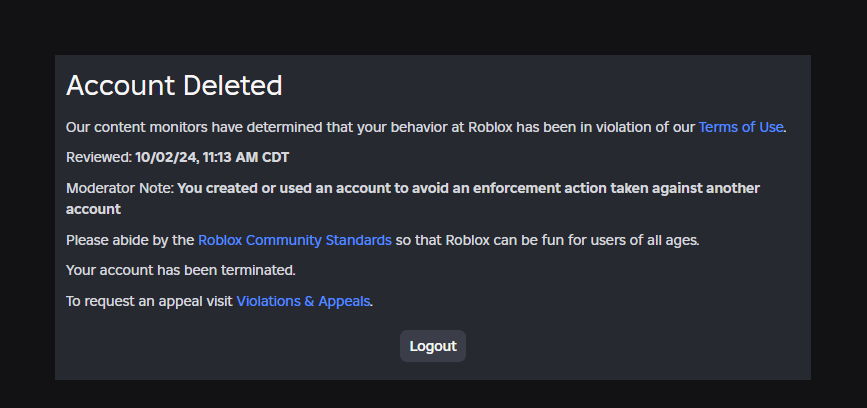Viewport: 867px width, 408px height.
Task: Select the Account Deleted heading
Action: 174,86
